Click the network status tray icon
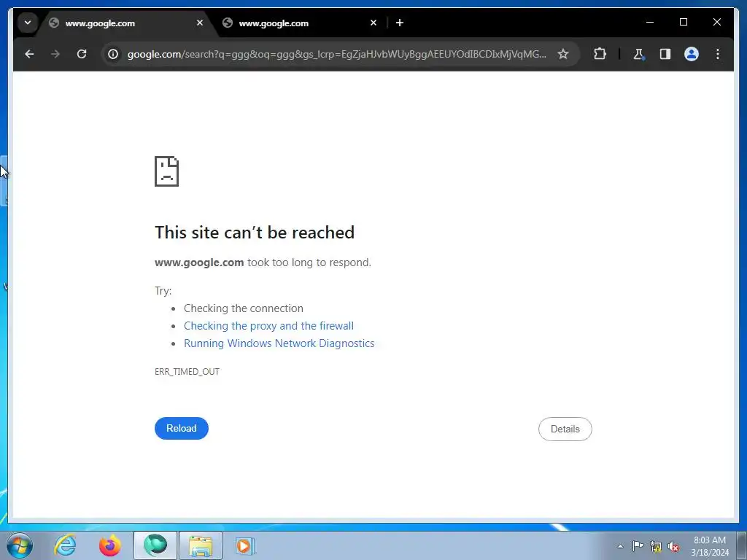Image resolution: width=747 pixels, height=560 pixels. click(x=656, y=547)
